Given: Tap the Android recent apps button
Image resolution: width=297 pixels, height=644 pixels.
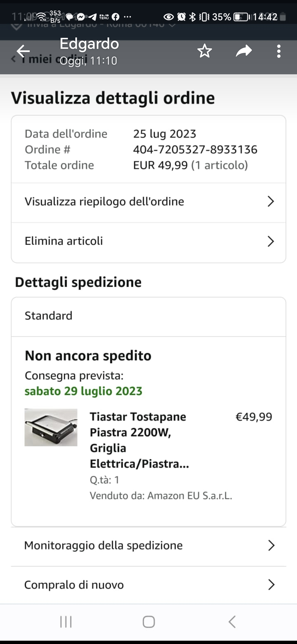Looking at the screenshot, I should [x=66, y=622].
